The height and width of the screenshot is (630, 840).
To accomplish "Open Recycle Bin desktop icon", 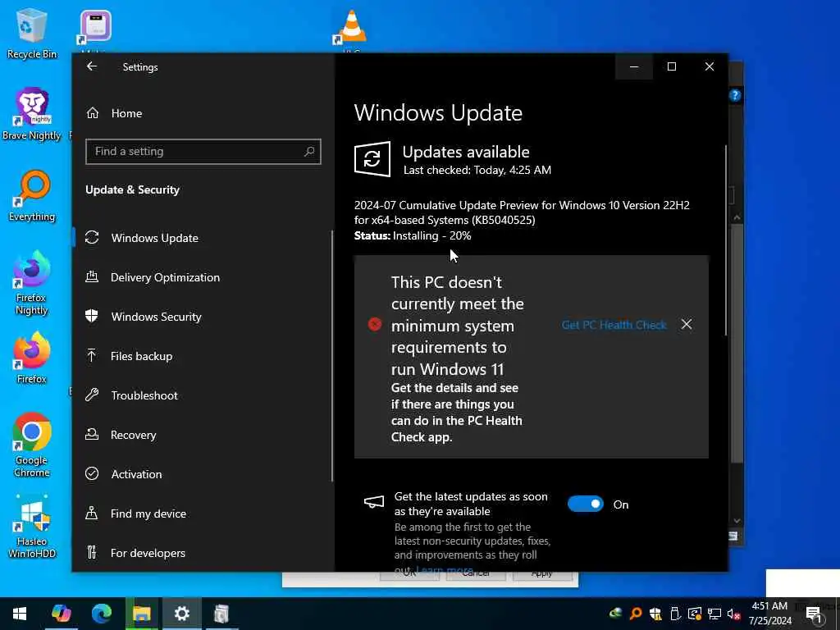I will click(x=32, y=33).
